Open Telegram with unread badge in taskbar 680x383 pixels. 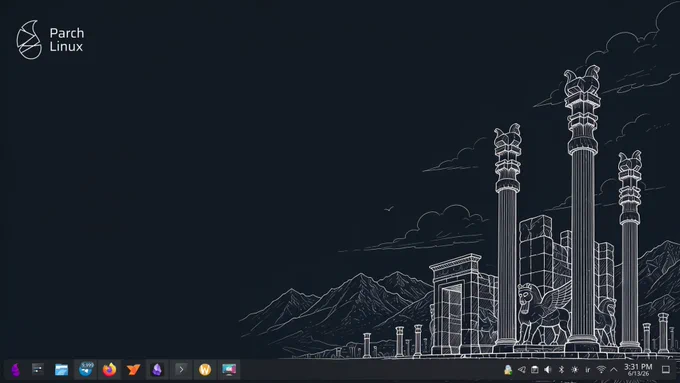[x=86, y=369]
